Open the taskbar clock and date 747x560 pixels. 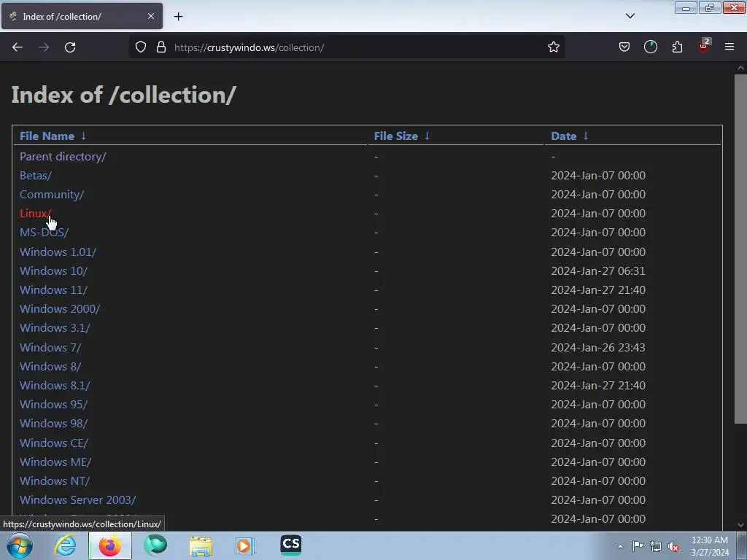click(710, 546)
